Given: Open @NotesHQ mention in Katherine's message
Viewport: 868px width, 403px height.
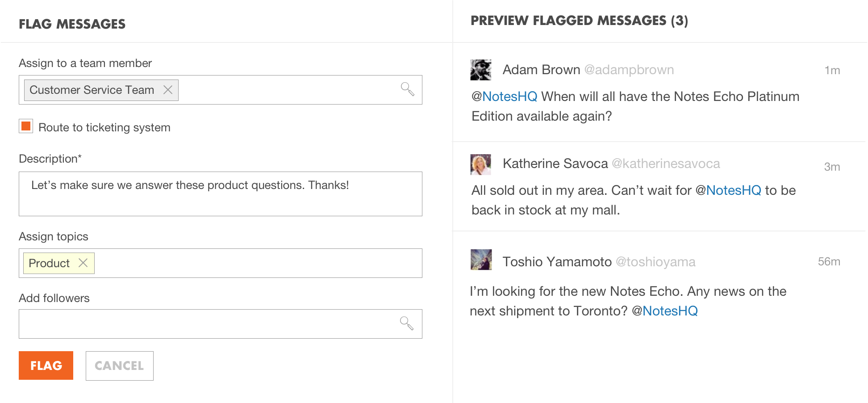Looking at the screenshot, I should (x=728, y=190).
